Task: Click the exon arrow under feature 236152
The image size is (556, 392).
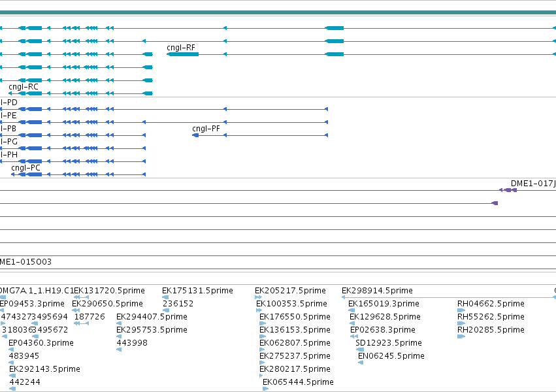Action: pyautogui.click(x=165, y=310)
